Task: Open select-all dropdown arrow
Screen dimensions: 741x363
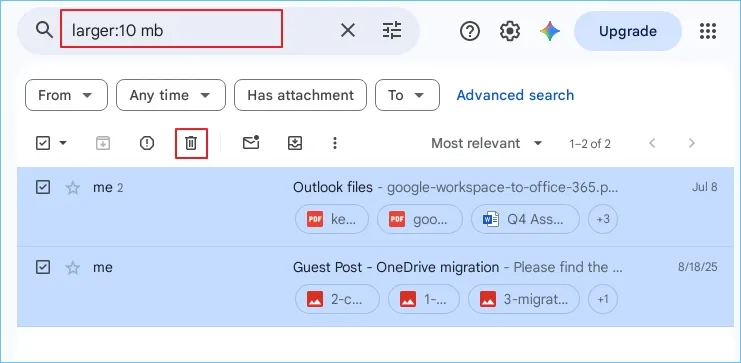Action: tap(63, 143)
